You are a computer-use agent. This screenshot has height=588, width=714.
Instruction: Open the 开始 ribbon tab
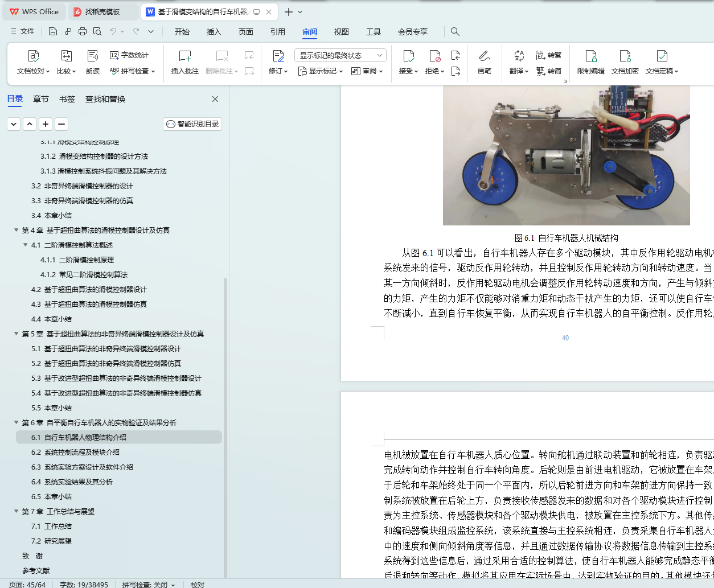(182, 32)
